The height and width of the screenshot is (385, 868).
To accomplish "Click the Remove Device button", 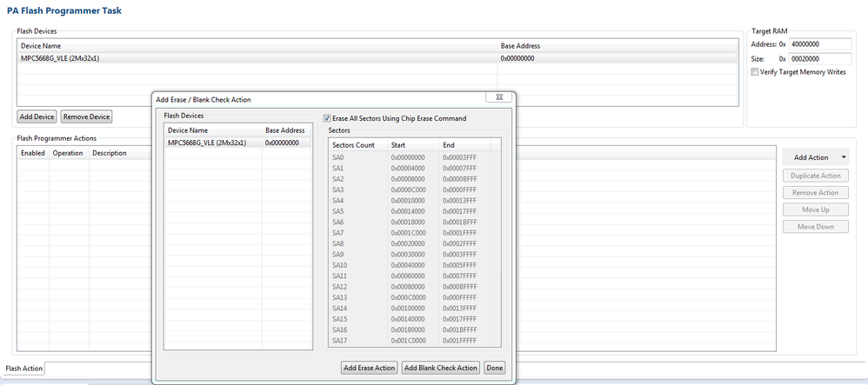I will tap(86, 116).
